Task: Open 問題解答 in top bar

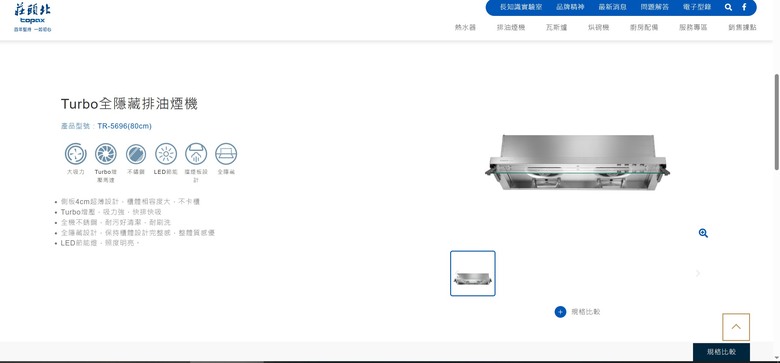Action: [655, 7]
